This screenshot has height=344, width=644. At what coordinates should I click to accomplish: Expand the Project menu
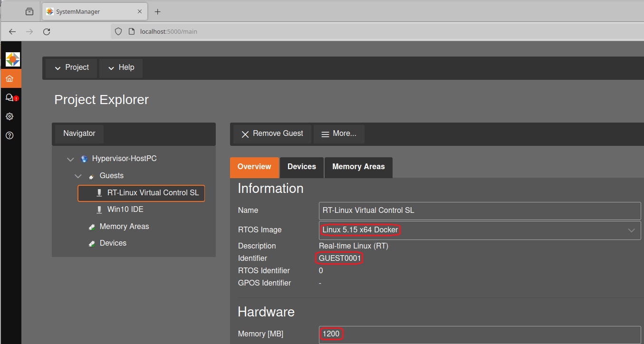pos(71,67)
